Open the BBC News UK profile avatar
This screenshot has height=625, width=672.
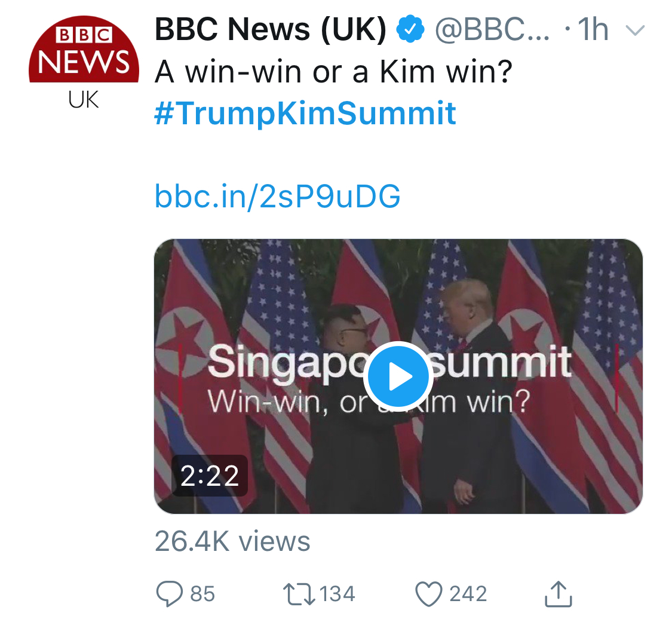pyautogui.click(x=84, y=63)
